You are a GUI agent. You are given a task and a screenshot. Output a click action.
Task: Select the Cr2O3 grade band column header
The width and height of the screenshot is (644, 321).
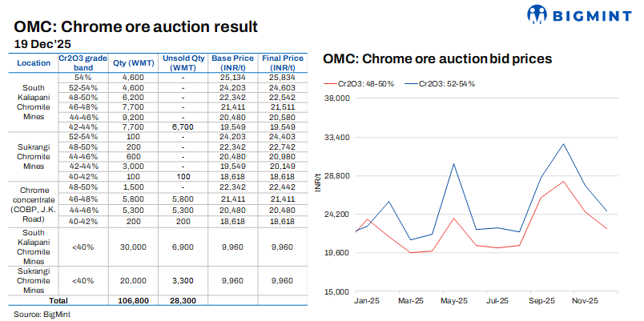point(82,62)
